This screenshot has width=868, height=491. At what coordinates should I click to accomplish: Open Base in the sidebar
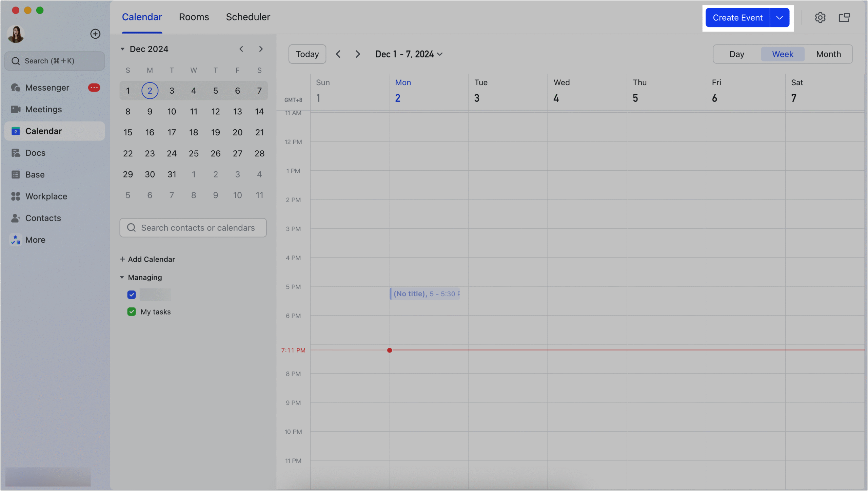point(54,174)
